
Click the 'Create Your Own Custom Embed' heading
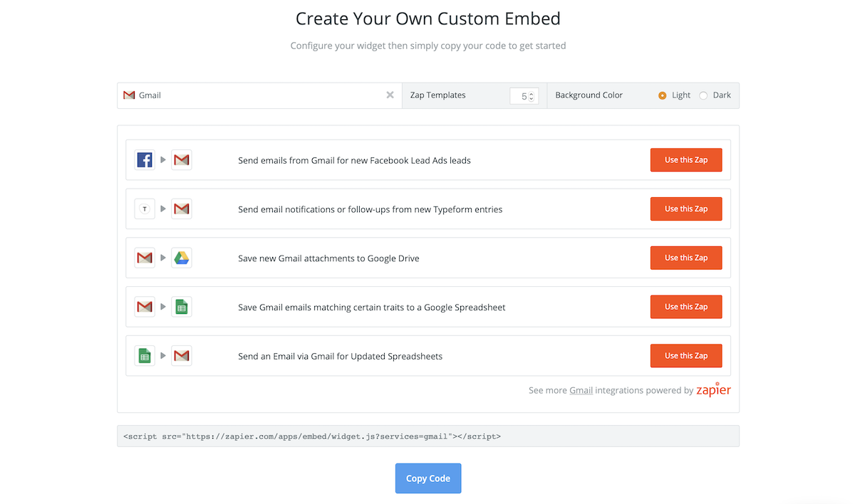(x=428, y=19)
